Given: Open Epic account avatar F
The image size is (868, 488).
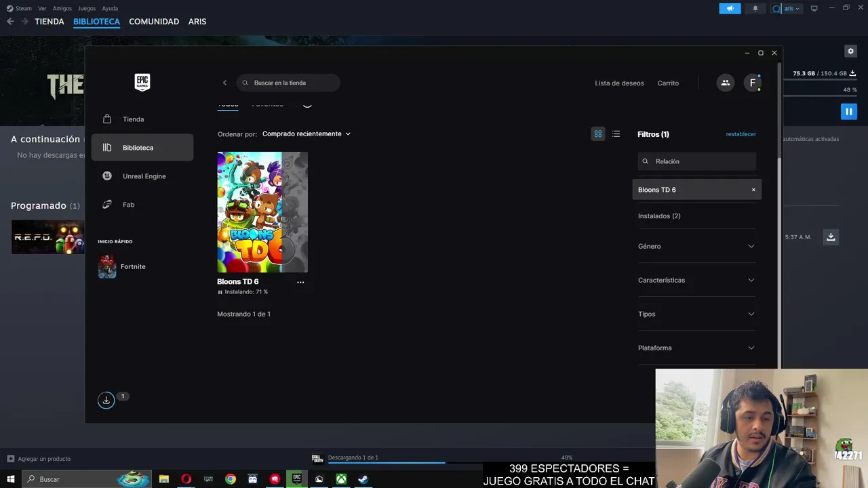Looking at the screenshot, I should coord(753,83).
